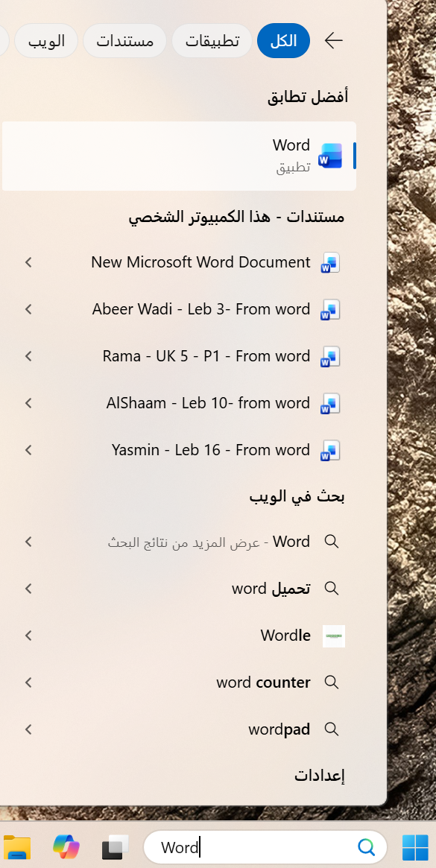Switch to the مستندات filter tab
The image size is (436, 868).
[x=124, y=40]
